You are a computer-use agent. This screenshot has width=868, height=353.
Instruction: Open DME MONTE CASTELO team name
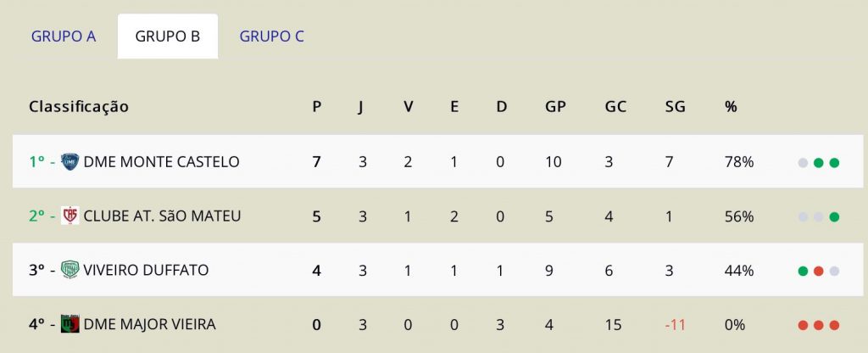161,162
